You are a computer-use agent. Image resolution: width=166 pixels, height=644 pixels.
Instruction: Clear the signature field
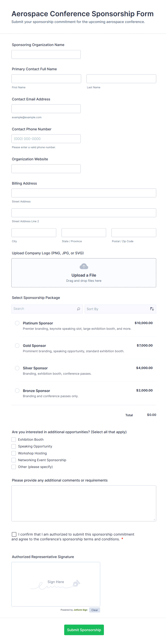tap(95, 610)
